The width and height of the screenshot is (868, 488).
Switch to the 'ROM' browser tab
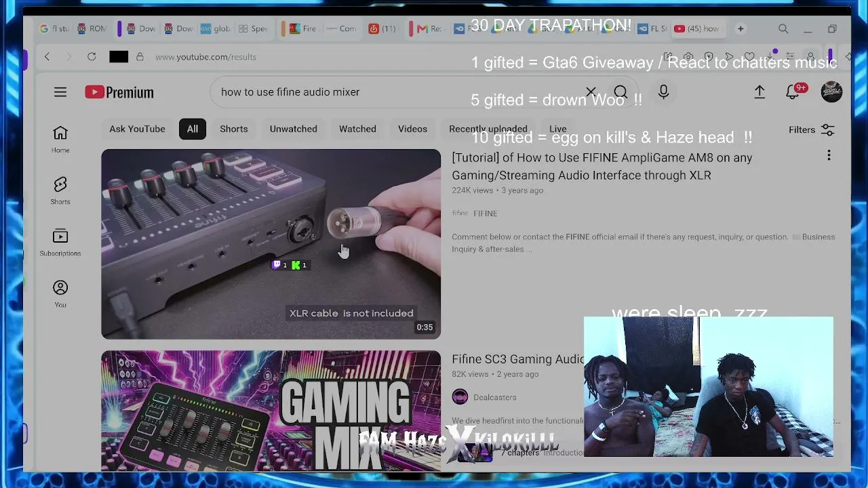[92, 28]
